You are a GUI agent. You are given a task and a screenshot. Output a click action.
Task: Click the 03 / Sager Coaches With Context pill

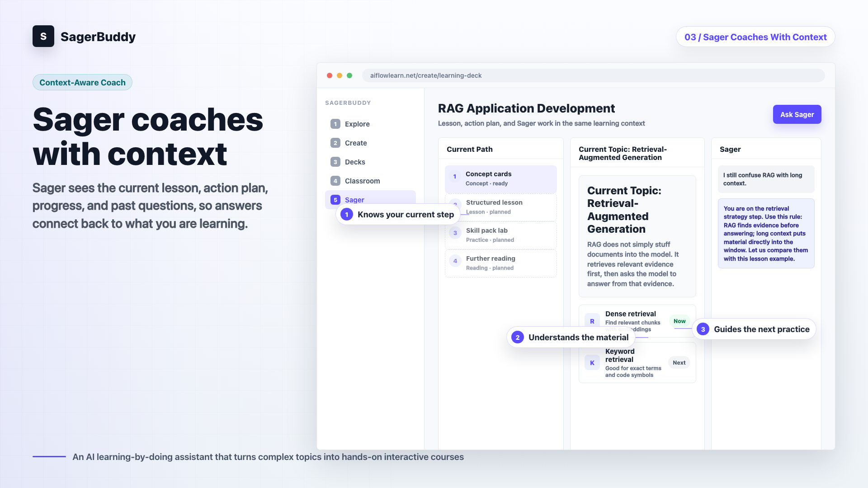click(x=755, y=37)
